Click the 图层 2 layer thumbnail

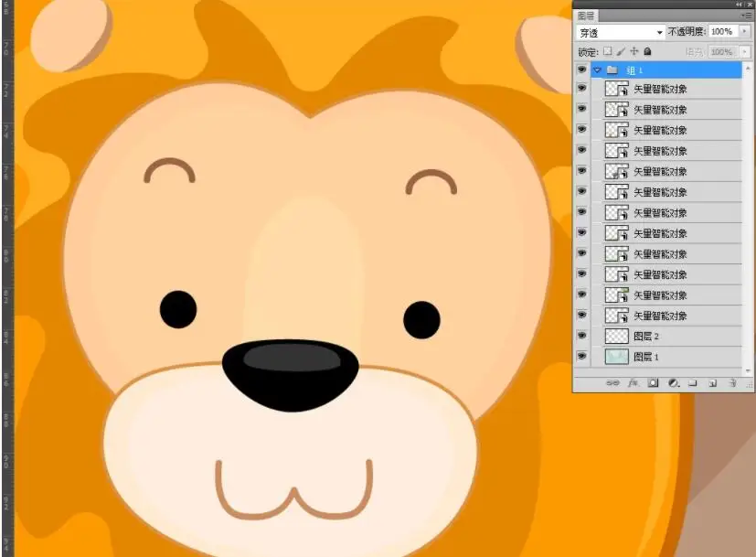(x=617, y=337)
